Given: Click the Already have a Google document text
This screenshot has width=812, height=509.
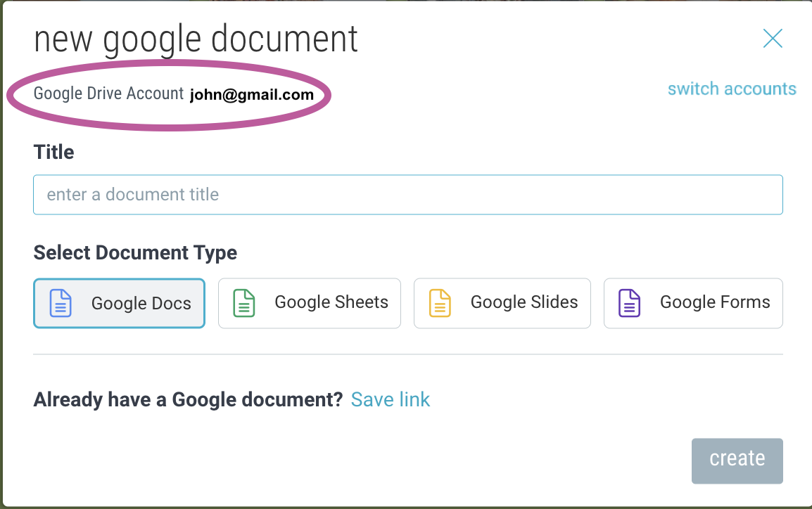Looking at the screenshot, I should (188, 400).
